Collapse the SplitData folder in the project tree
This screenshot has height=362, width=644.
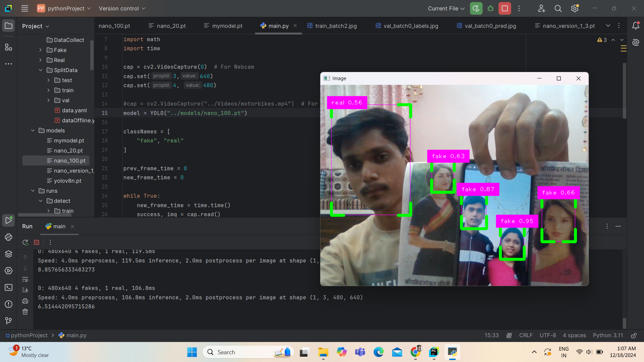pos(41,70)
